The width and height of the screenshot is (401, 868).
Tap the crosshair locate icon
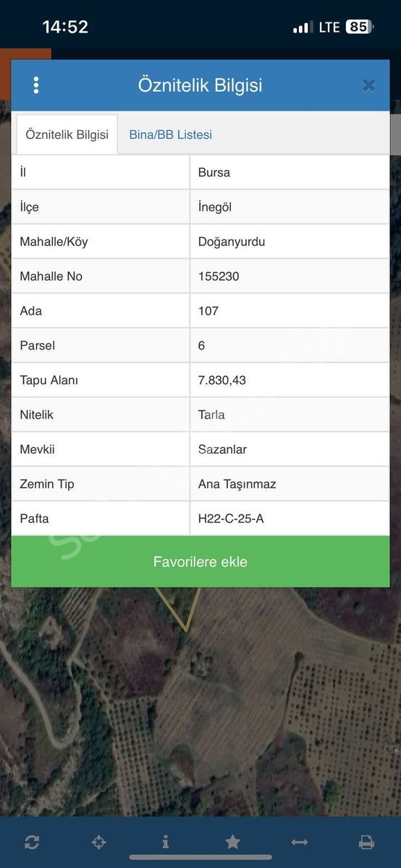(x=98, y=842)
